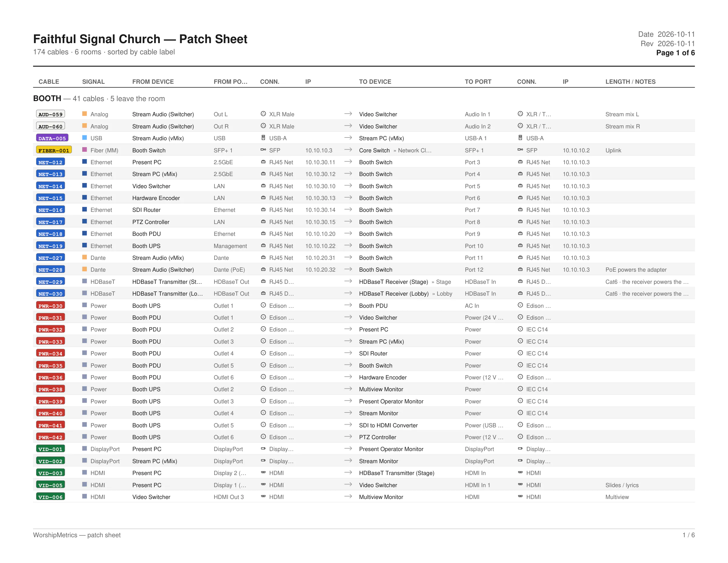The image size is (728, 563).
Task: Click the XLR connector icon in AUD-059 row
Action: point(263,114)
